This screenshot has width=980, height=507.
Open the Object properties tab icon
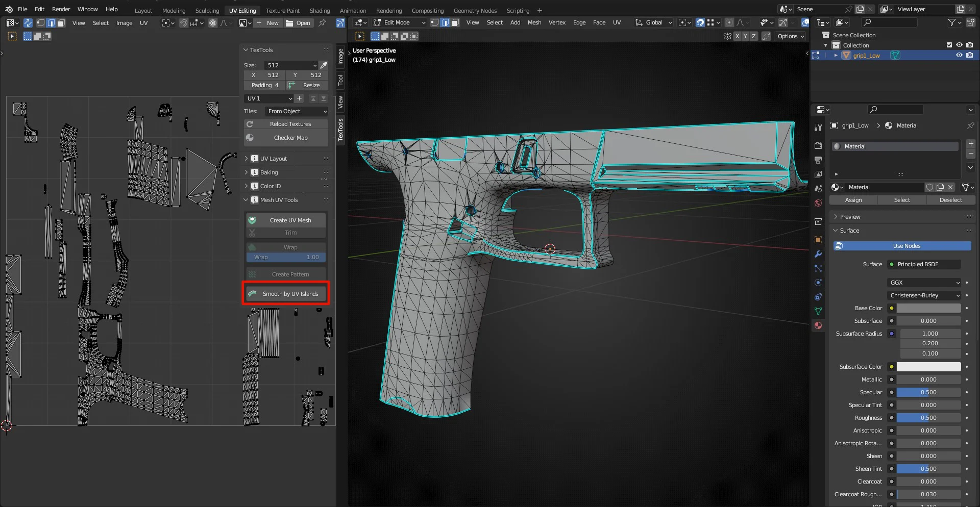pyautogui.click(x=818, y=240)
